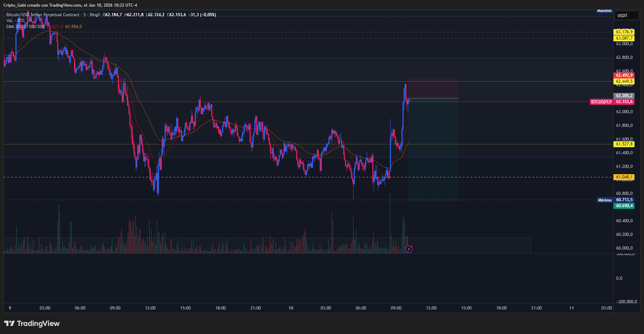Click the 61.554,5 EMA value
The width and height of the screenshot is (644, 334).
coord(74,26)
